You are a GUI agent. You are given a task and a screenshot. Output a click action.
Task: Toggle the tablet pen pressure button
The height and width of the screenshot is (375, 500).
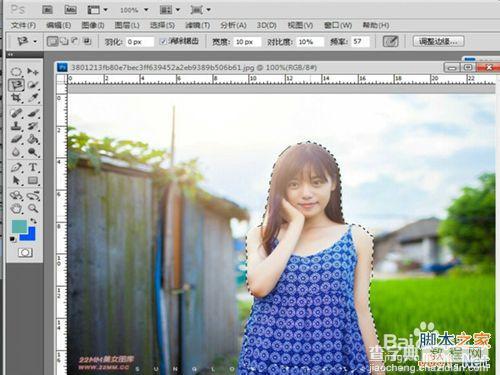click(x=391, y=41)
